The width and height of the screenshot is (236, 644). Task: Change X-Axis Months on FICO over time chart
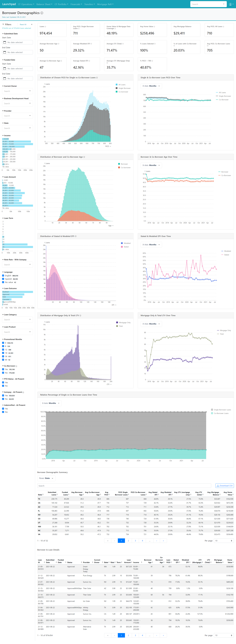pos(151,86)
